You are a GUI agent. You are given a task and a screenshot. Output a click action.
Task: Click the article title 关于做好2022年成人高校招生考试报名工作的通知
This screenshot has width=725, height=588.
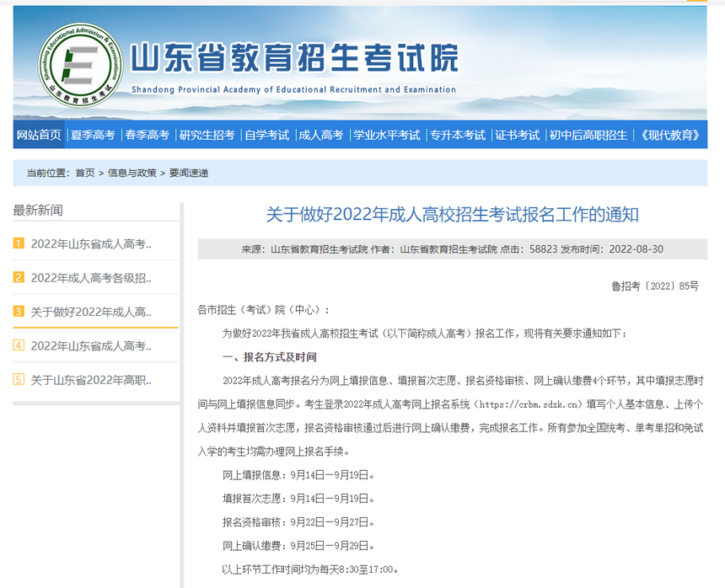[x=452, y=215]
